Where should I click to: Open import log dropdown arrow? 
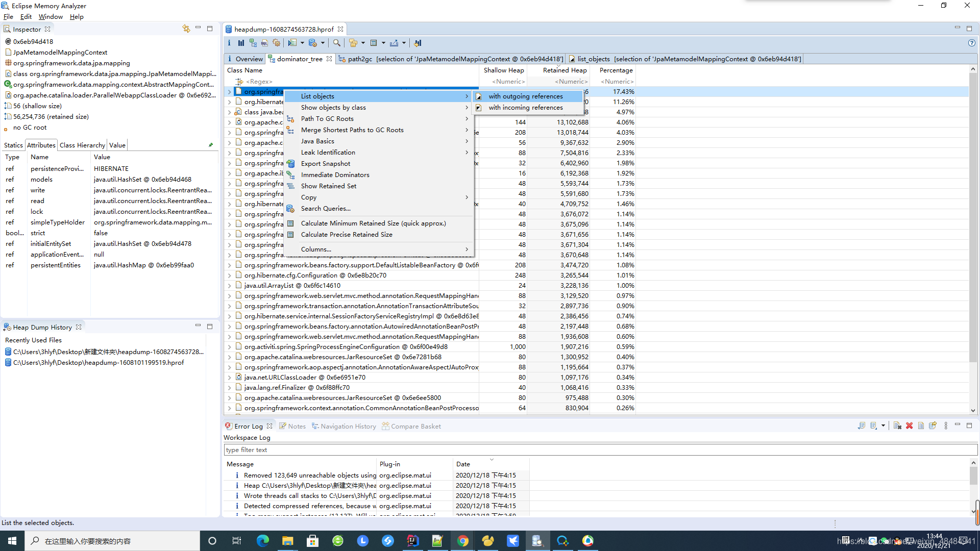pos(883,425)
